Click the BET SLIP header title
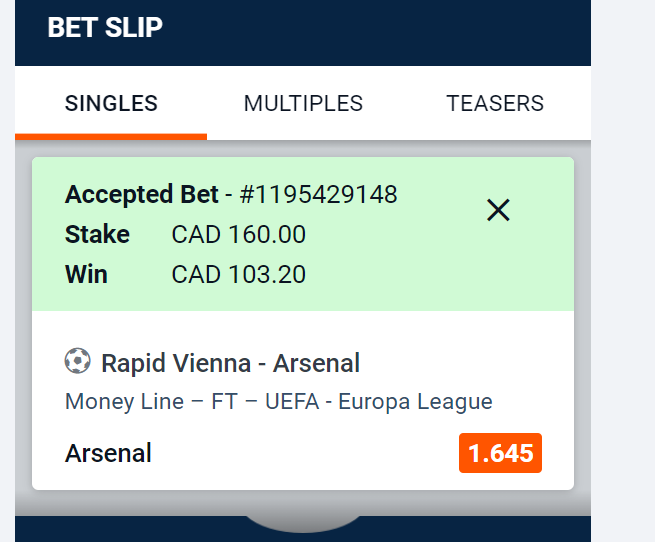655x542 pixels. tap(104, 28)
